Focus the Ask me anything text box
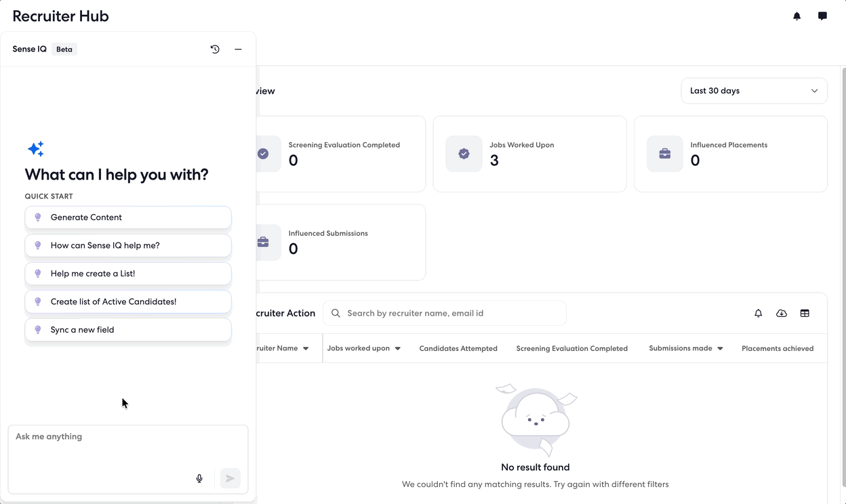The image size is (846, 504). pos(128,461)
